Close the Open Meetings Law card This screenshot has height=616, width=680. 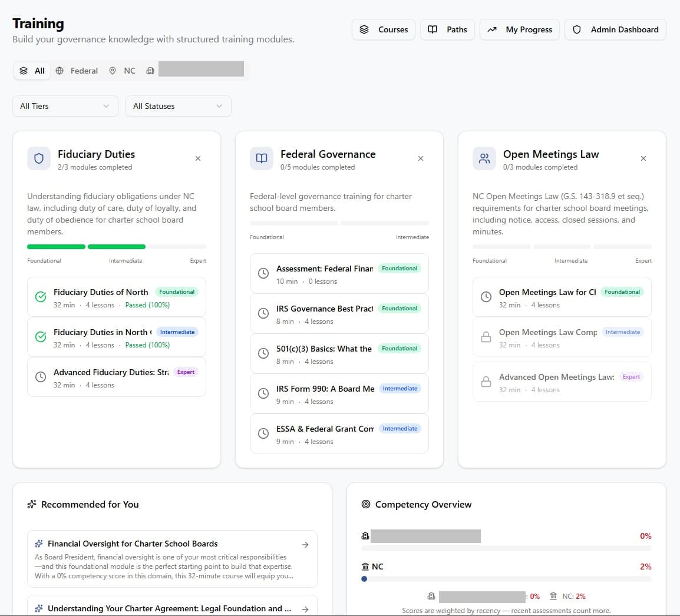tap(643, 158)
